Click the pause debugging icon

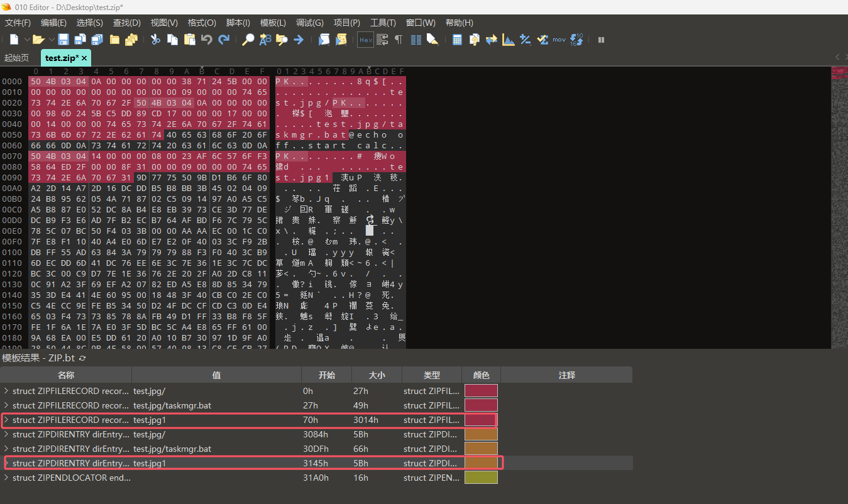(601, 40)
